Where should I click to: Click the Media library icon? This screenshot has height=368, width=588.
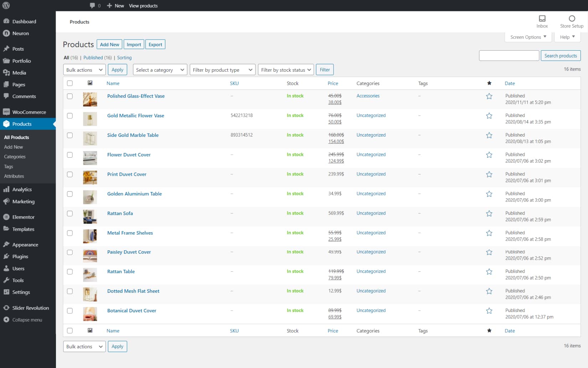tap(6, 72)
